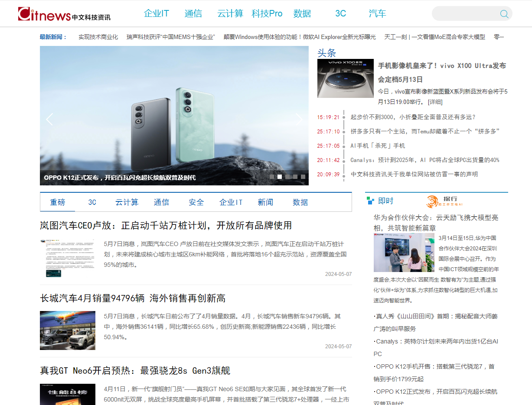Go to previous carousel slide arrow
The height and width of the screenshot is (405, 532).
[x=49, y=119]
